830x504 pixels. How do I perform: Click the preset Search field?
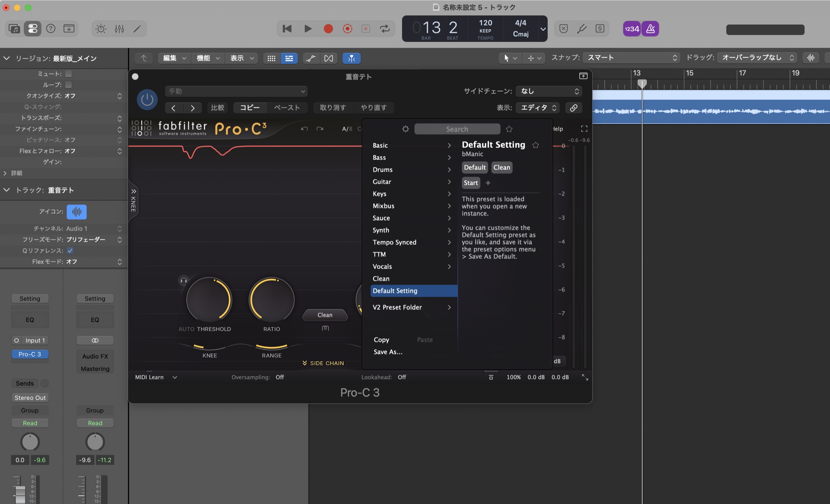click(x=457, y=129)
